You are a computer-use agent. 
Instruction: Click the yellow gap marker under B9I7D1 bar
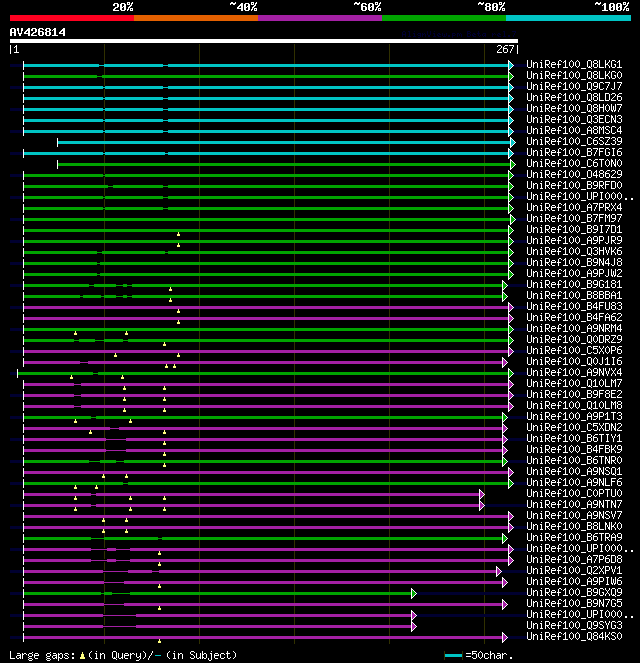(178, 234)
